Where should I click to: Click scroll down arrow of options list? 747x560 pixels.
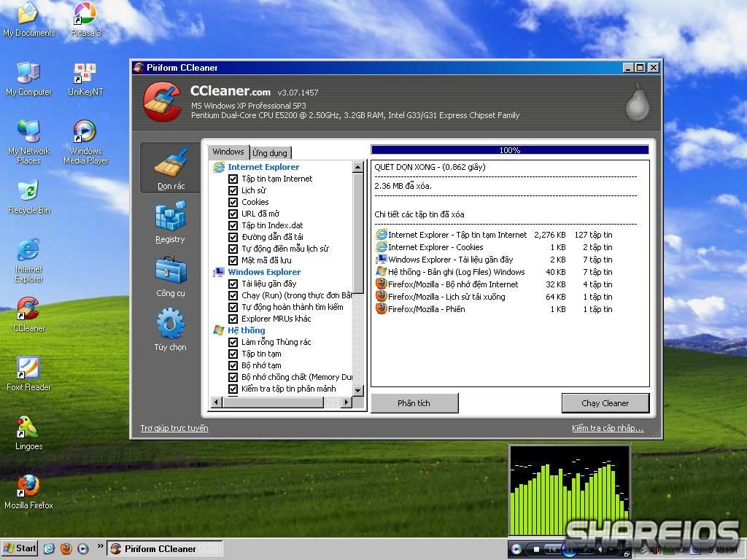coord(358,391)
